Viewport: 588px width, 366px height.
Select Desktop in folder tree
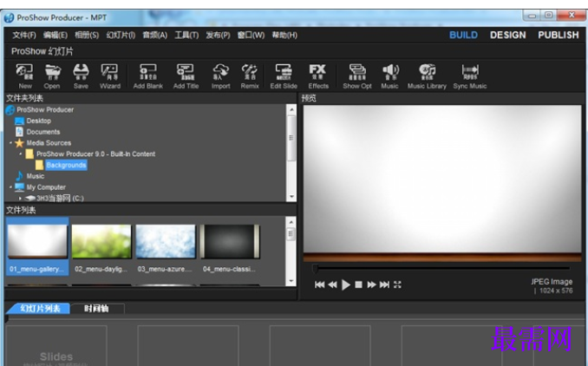click(x=39, y=121)
